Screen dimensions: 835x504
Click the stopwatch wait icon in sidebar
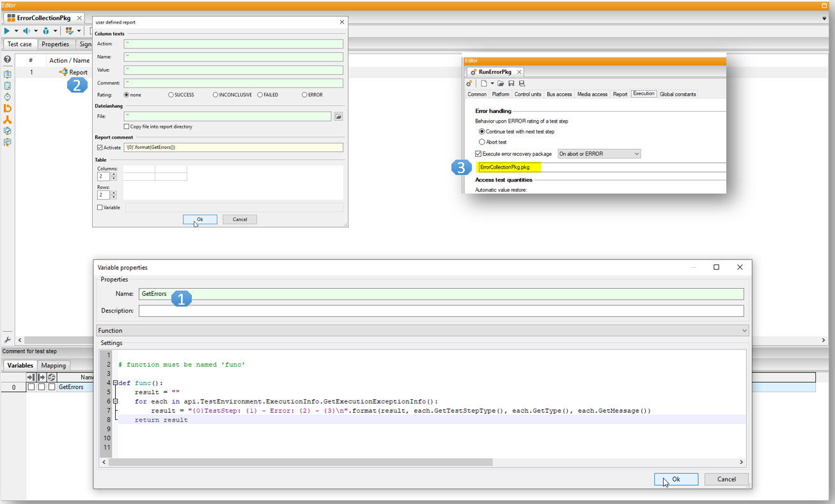pyautogui.click(x=7, y=97)
